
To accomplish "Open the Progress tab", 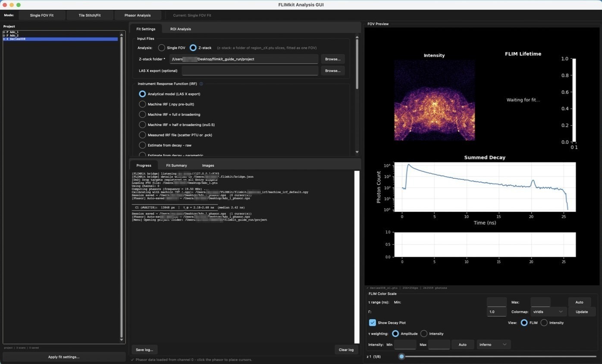I will pyautogui.click(x=144, y=165).
